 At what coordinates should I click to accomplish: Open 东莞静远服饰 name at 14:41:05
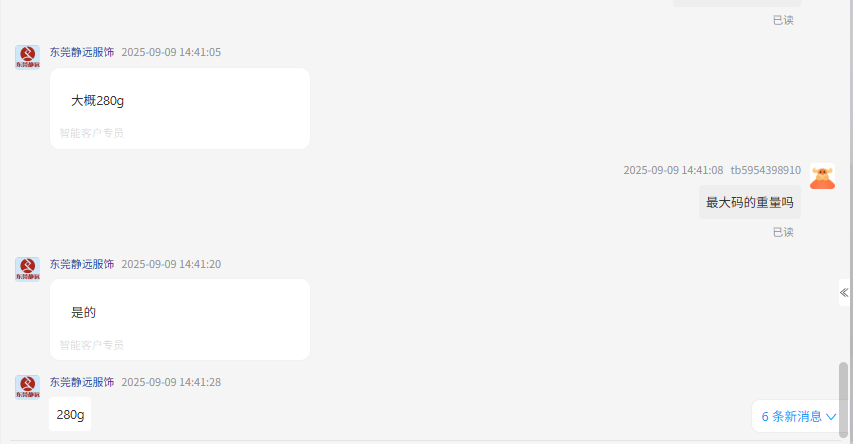click(x=82, y=52)
